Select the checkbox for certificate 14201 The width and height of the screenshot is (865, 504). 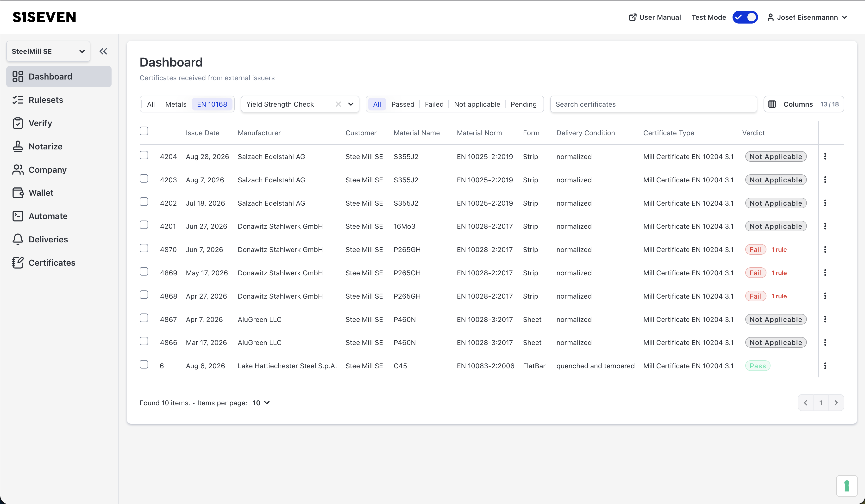[x=144, y=225]
